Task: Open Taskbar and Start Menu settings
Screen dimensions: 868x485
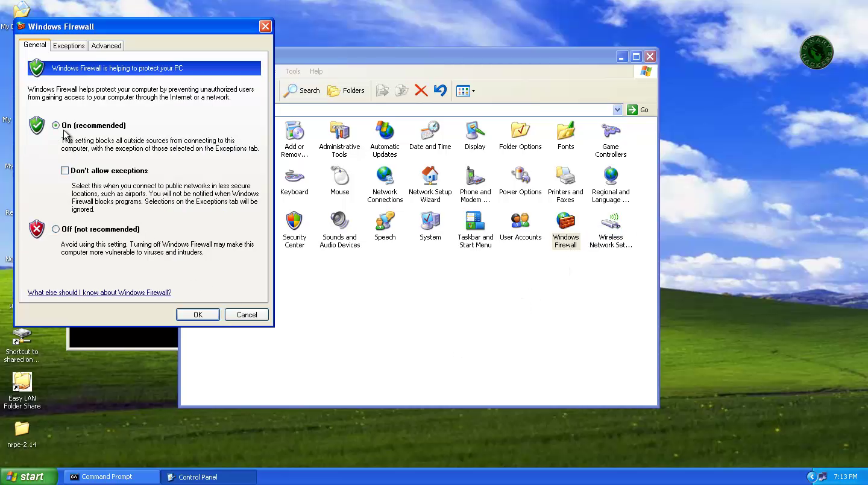Action: (475, 230)
